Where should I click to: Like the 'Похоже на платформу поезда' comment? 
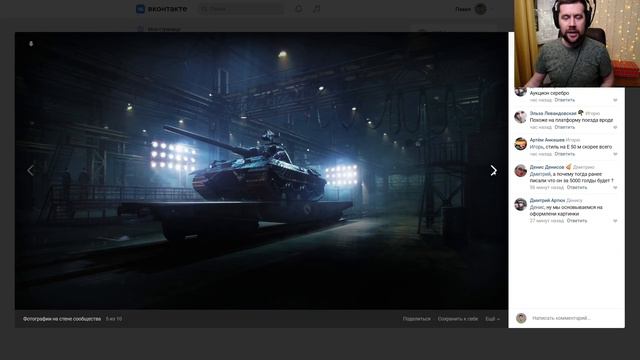615,127
